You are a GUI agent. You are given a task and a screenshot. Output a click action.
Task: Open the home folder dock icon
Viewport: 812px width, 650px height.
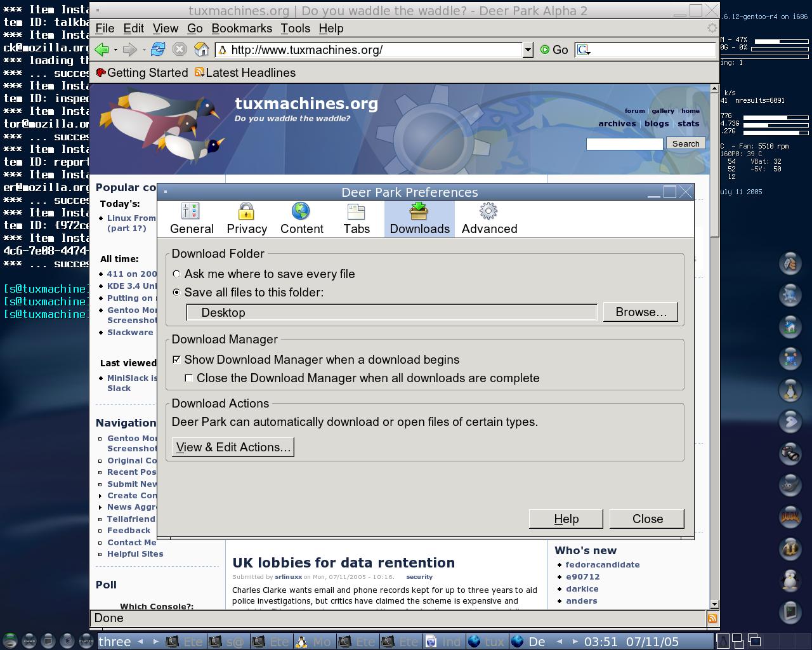(790, 326)
